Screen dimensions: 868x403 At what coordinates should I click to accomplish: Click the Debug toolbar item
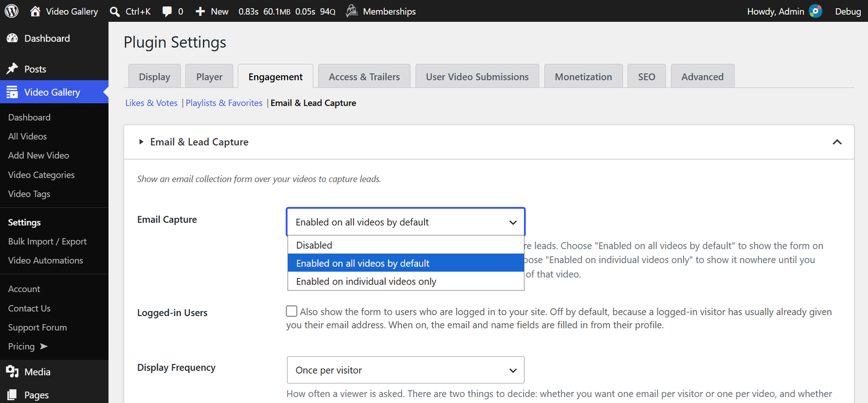pyautogui.click(x=848, y=11)
